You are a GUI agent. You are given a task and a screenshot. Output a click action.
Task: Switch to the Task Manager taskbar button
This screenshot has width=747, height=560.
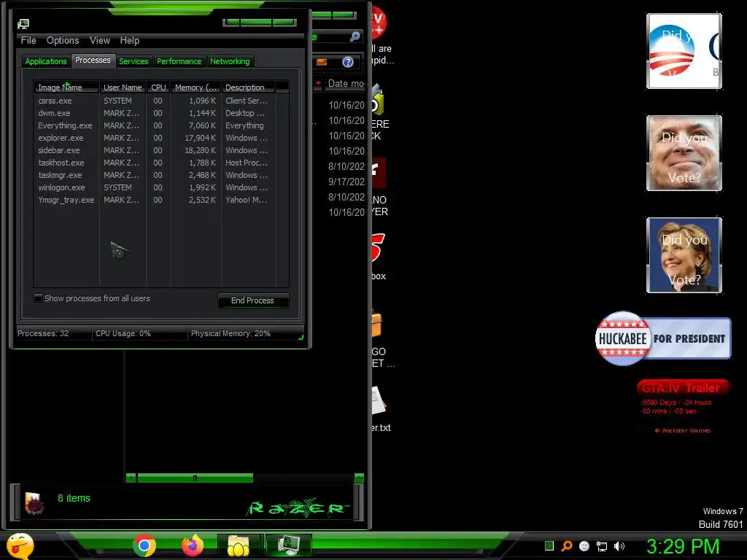point(288,545)
